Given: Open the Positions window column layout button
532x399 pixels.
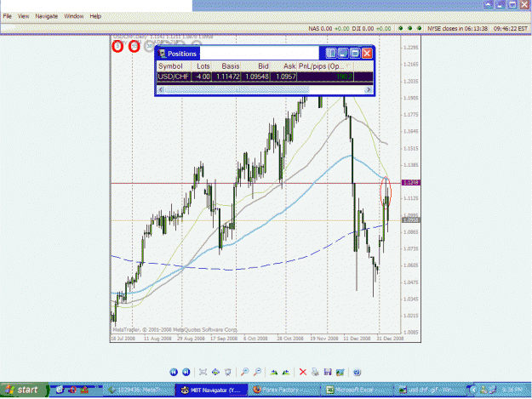Looking at the screenshot, I should coord(331,54).
